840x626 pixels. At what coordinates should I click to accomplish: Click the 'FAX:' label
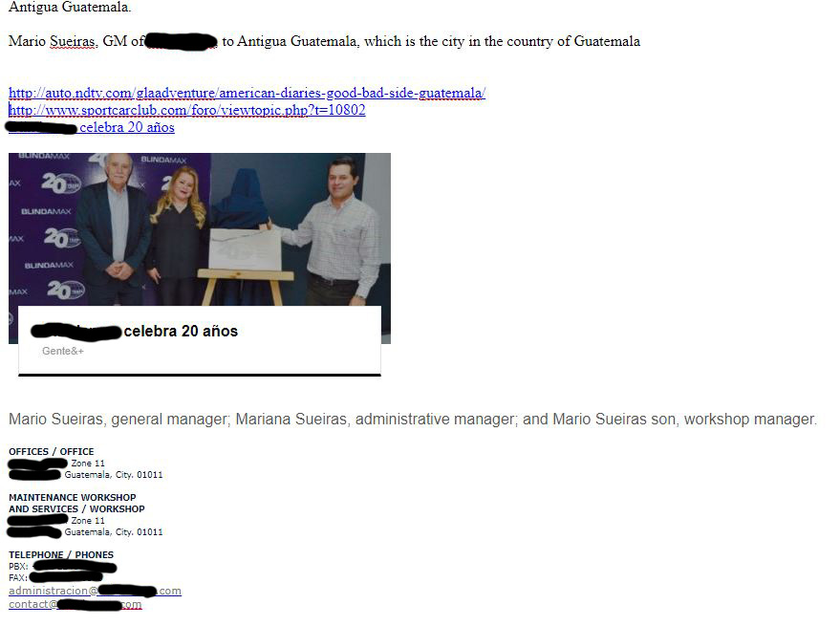(x=18, y=578)
